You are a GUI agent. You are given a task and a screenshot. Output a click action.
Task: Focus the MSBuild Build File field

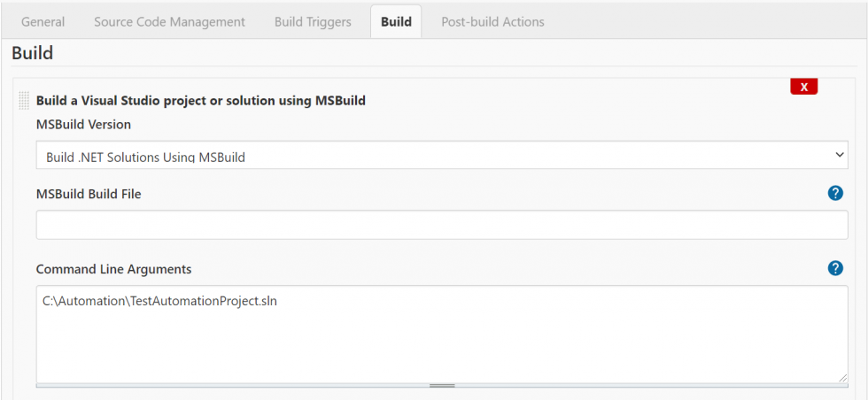(441, 225)
